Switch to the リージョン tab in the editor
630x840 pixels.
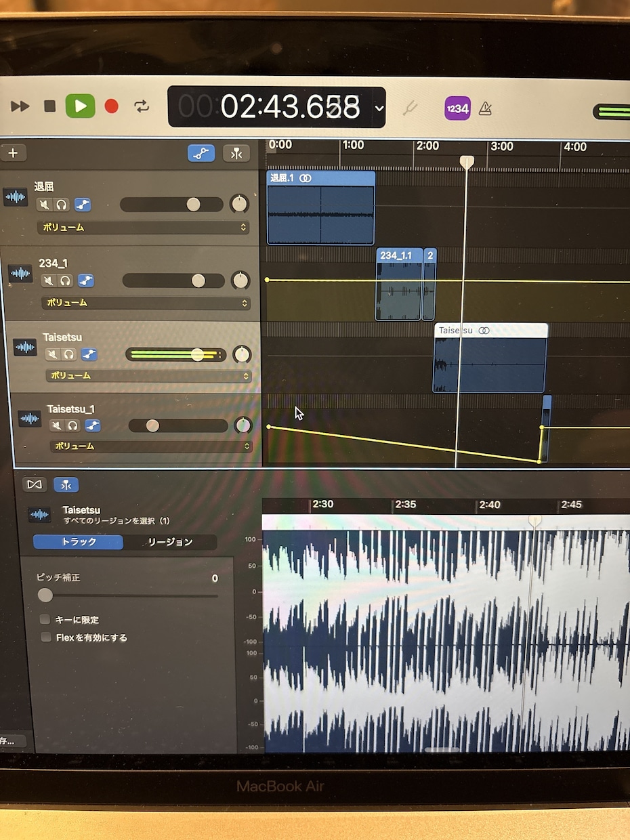tap(170, 542)
